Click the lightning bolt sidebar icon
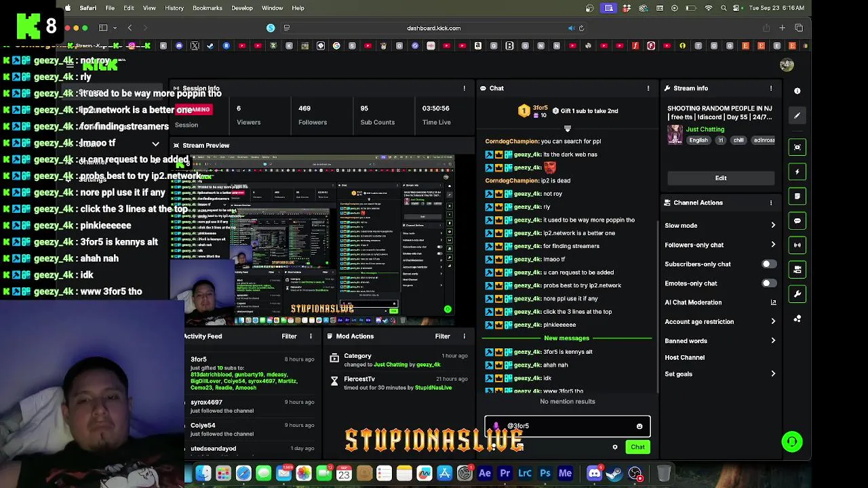Screen dimensions: 868x488 click(x=797, y=171)
